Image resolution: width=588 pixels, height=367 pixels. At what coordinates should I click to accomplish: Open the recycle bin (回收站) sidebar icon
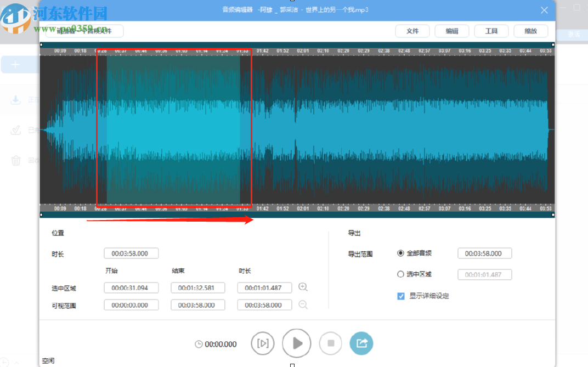coord(15,160)
